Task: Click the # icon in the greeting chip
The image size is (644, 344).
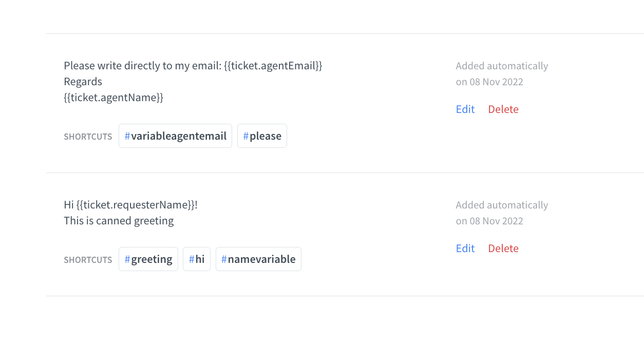Action: click(x=126, y=259)
